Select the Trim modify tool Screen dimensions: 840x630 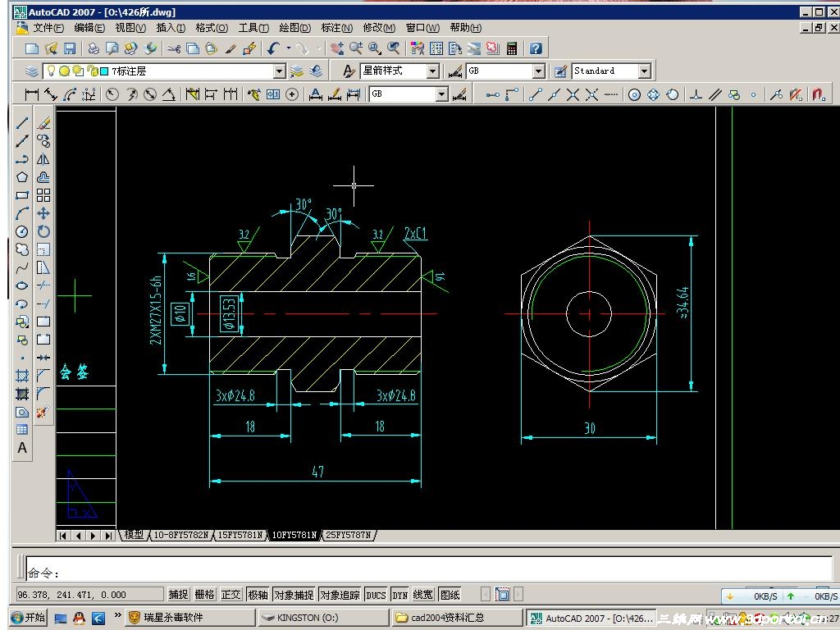43,285
